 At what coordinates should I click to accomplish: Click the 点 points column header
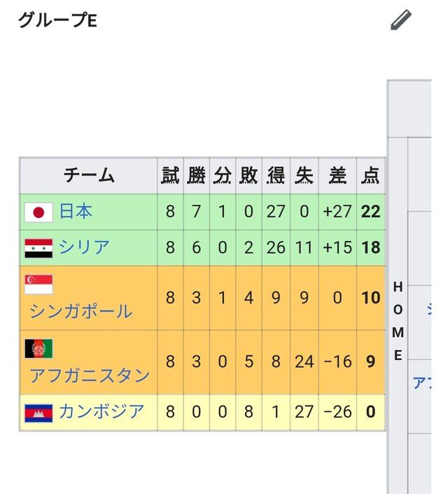pos(370,175)
